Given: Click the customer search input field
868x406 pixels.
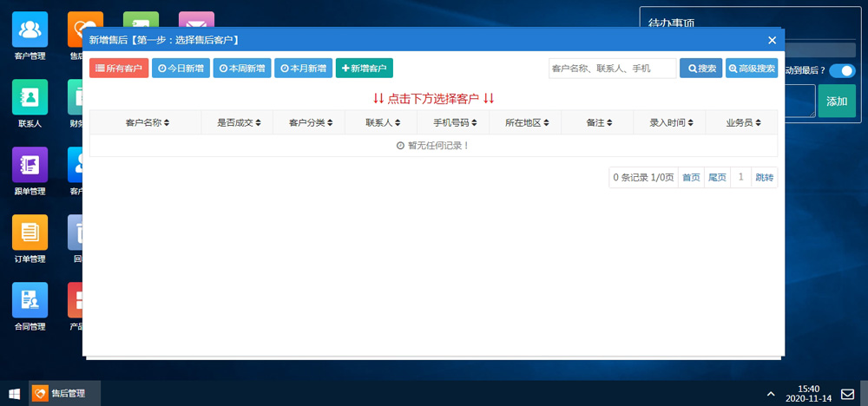Looking at the screenshot, I should [x=612, y=69].
